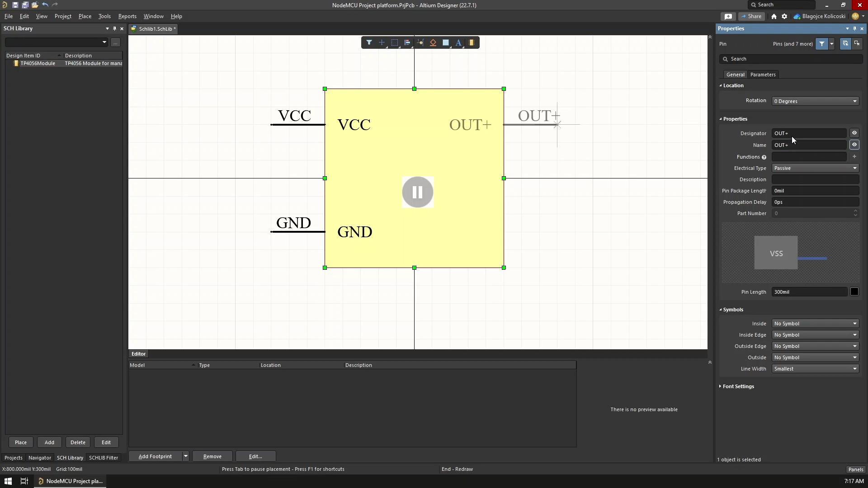Select the align objects tool
868x488 pixels.
[407, 42]
